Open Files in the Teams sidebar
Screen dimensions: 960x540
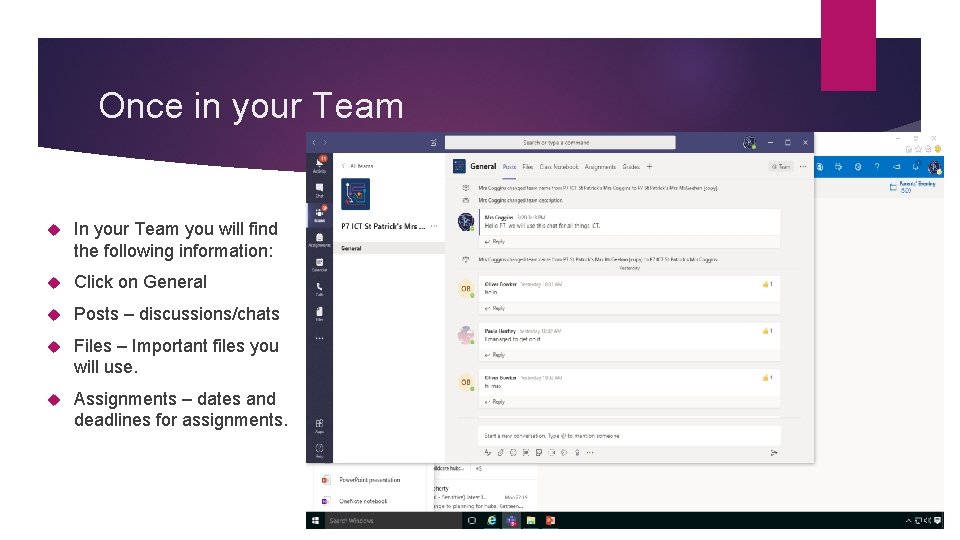pos(320,313)
